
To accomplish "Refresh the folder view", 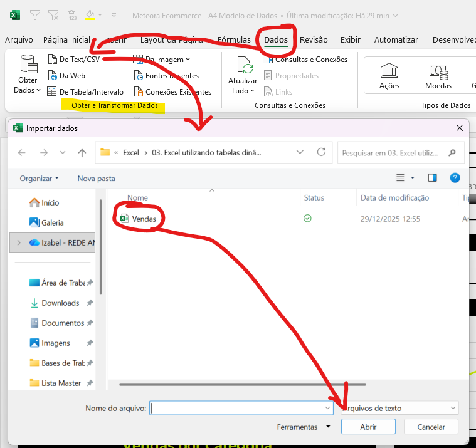I will 321,152.
